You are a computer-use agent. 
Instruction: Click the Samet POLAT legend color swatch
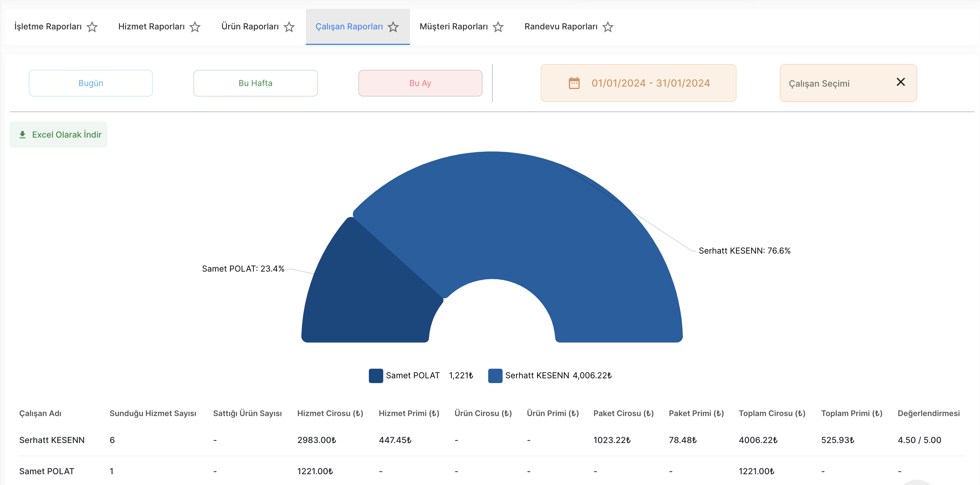(376, 376)
